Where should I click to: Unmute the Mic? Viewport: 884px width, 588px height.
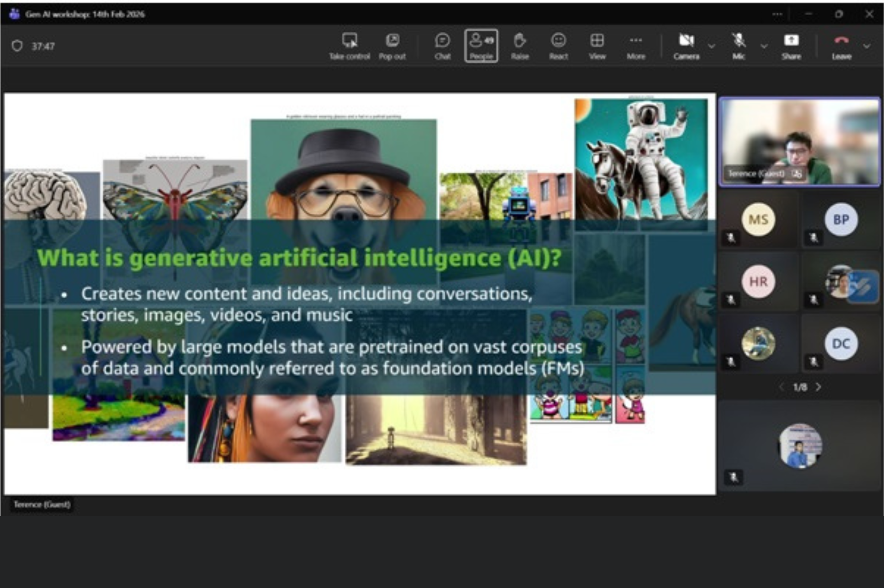739,41
